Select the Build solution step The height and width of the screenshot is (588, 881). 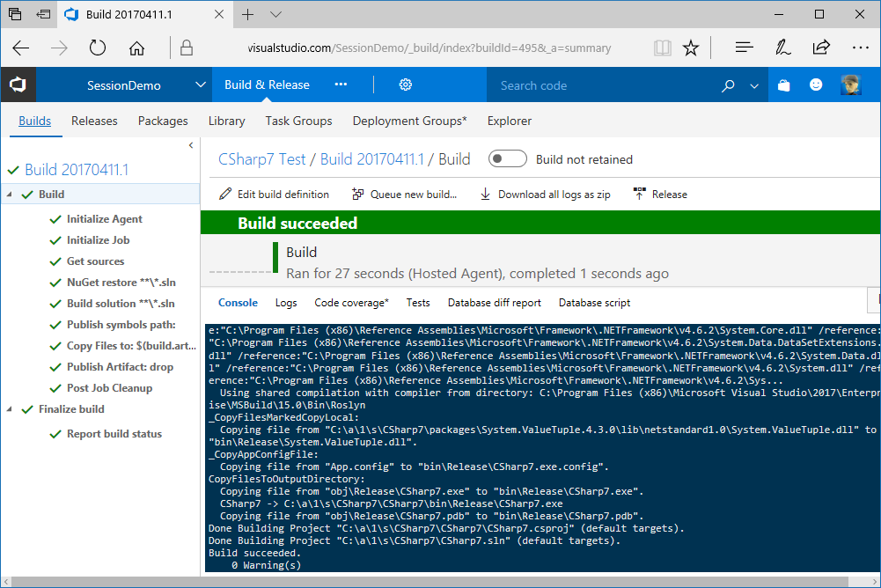click(121, 304)
